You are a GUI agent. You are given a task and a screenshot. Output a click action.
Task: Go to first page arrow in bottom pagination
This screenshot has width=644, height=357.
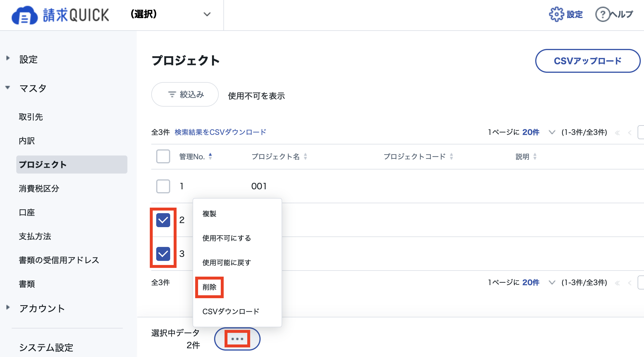point(618,283)
